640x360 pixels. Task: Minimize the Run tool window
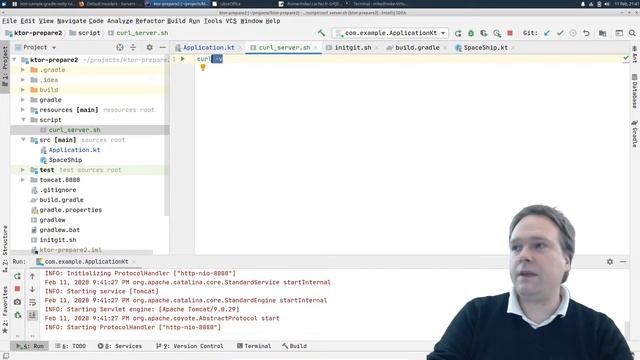(623, 262)
